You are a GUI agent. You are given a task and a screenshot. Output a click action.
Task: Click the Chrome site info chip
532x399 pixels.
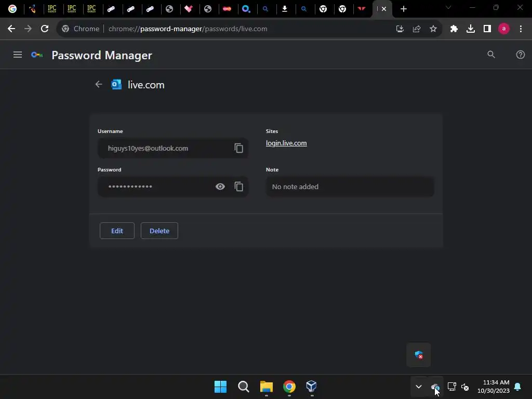(x=81, y=29)
